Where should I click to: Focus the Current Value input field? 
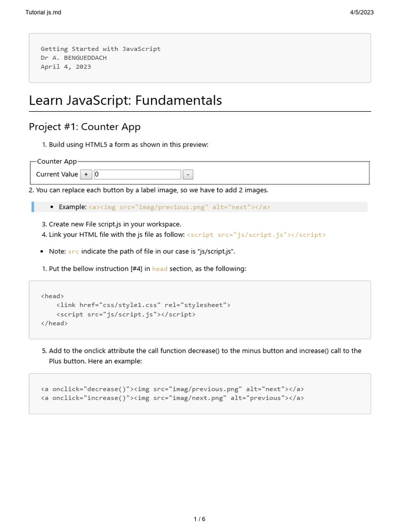pos(138,175)
